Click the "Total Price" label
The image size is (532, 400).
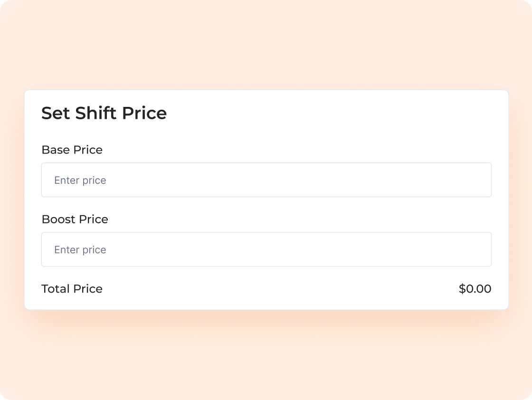[72, 289]
